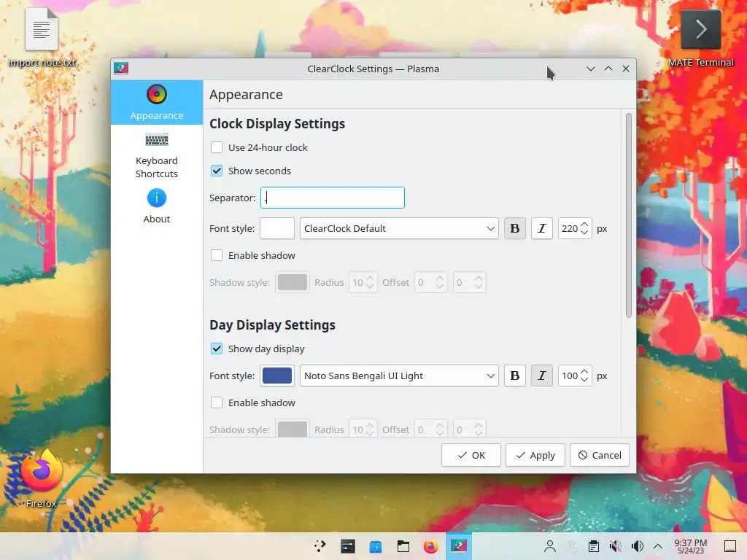747x560 pixels.
Task: Click the OK button
Action: [x=471, y=455]
